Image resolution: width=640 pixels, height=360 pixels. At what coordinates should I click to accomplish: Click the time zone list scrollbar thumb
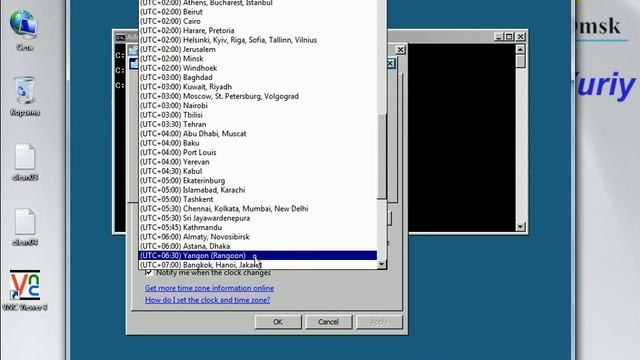coord(382,156)
